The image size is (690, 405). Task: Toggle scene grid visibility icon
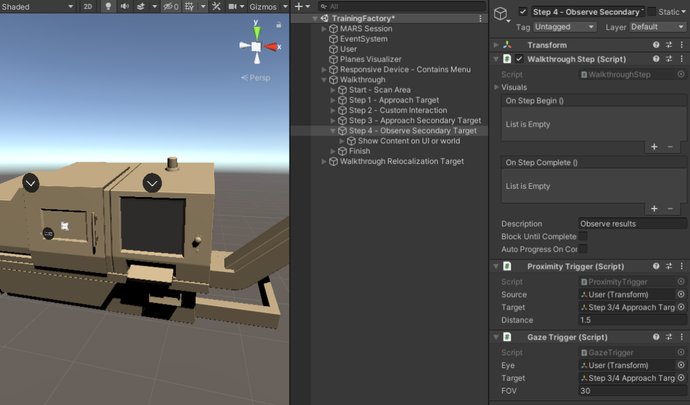point(189,7)
